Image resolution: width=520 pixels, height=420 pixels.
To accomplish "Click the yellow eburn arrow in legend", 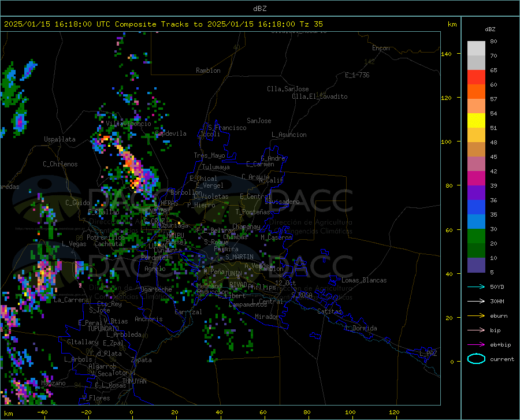I will pos(476,315).
